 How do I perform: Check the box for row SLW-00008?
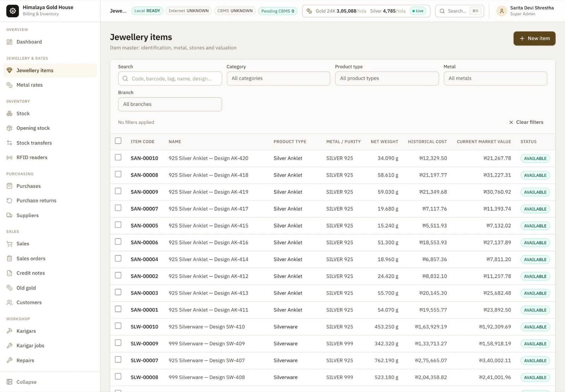118,376
